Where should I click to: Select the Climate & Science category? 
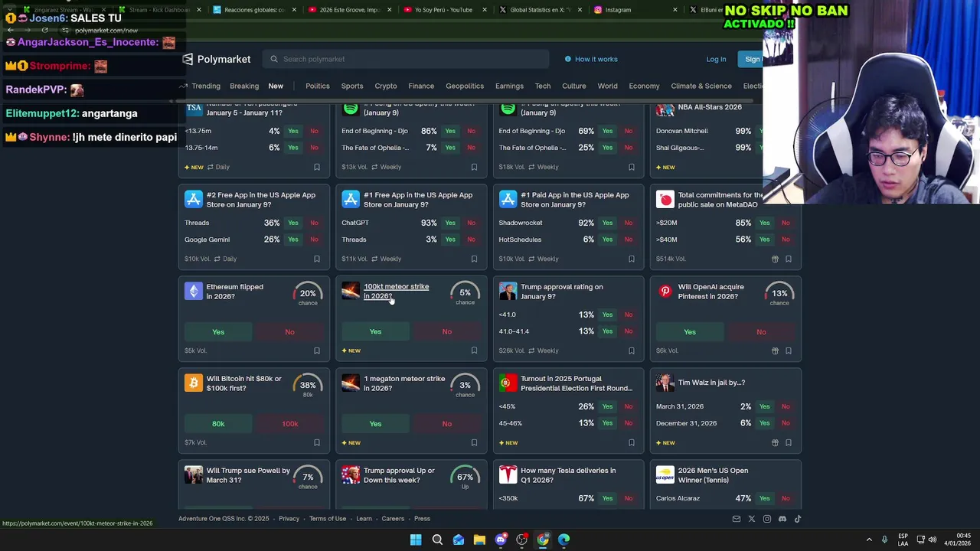(701, 86)
